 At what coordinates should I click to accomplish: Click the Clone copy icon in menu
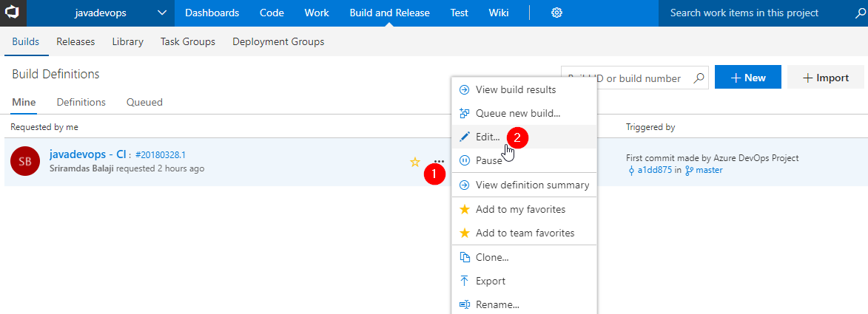pos(465,257)
